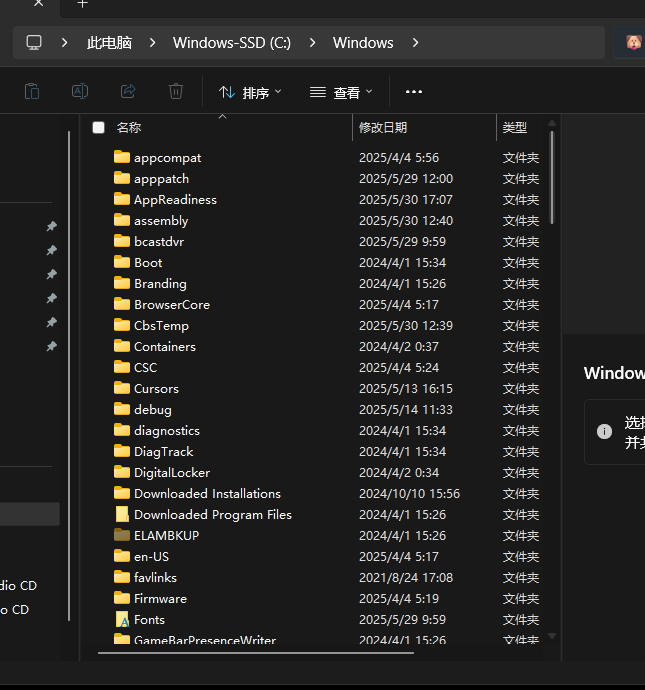
Task: Select the diagnostics folder name
Action: click(x=167, y=430)
